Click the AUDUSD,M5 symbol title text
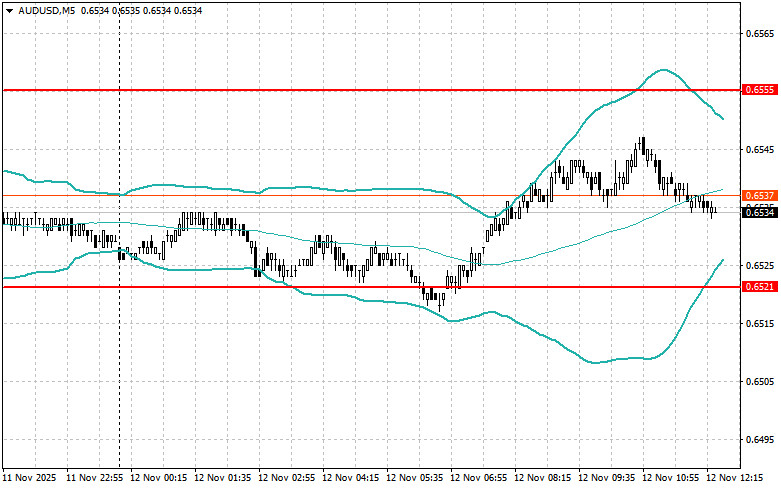Image resolution: width=781 pixels, height=489 pixels. (46, 10)
